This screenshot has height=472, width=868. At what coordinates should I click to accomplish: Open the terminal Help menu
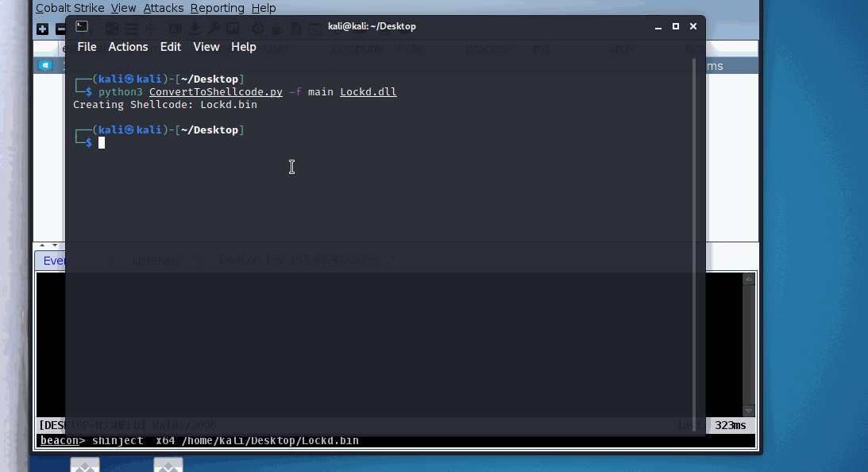pyautogui.click(x=244, y=47)
